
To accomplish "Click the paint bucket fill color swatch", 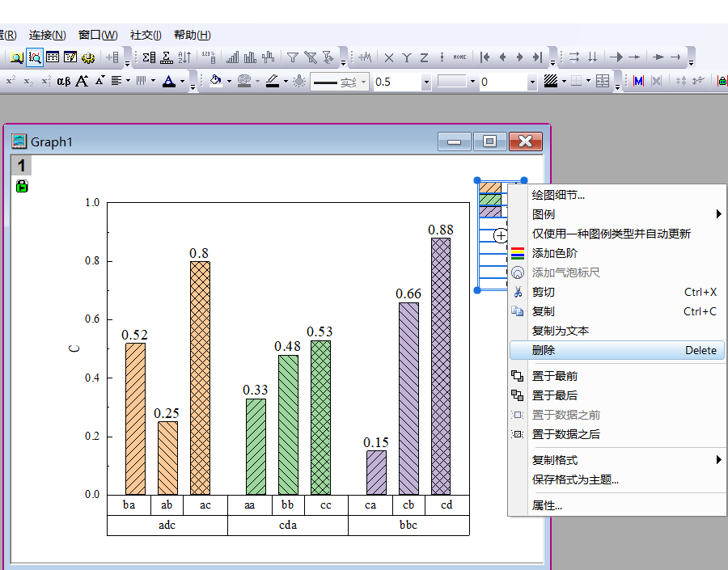I will pyautogui.click(x=215, y=81).
